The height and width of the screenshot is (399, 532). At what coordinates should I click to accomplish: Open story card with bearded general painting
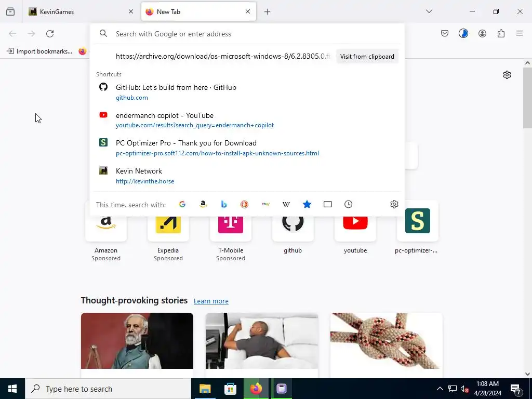point(137,345)
